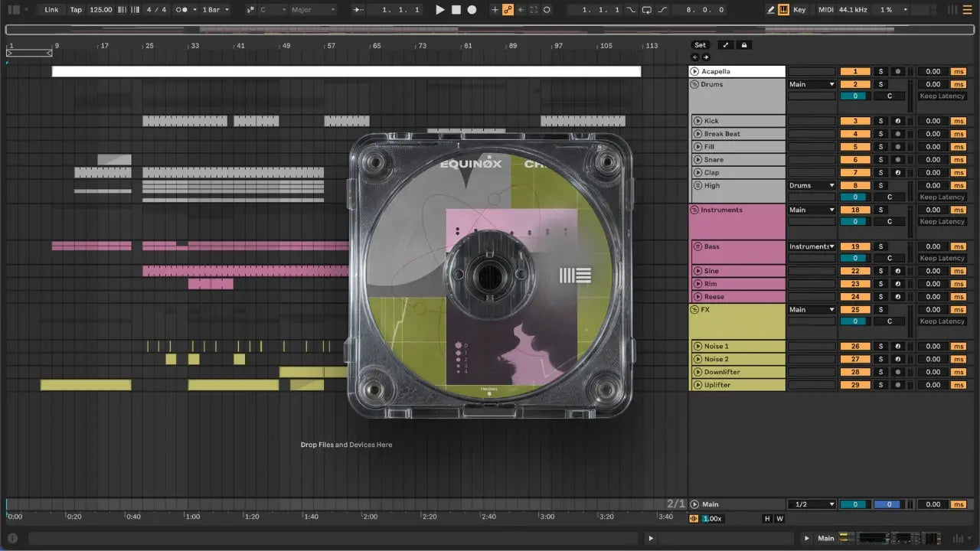
Task: Open the Drums track output Main dropdown
Action: tap(812, 84)
